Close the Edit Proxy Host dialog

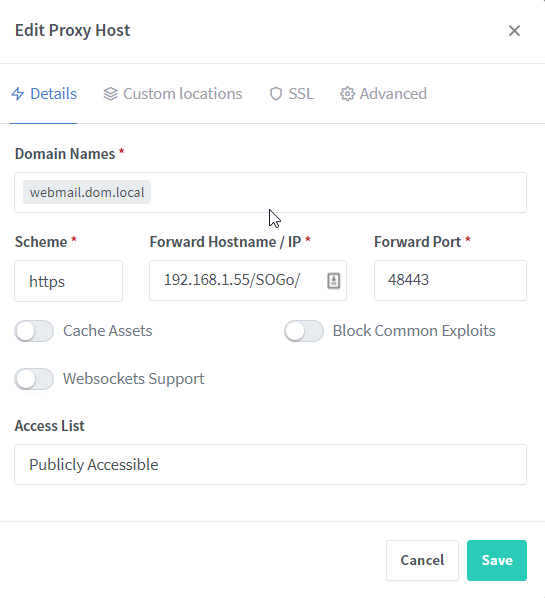click(514, 31)
